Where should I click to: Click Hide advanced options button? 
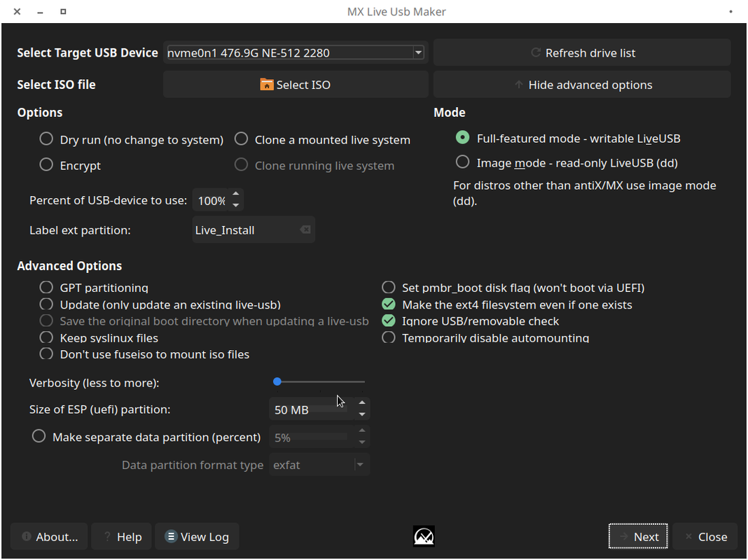click(x=582, y=85)
